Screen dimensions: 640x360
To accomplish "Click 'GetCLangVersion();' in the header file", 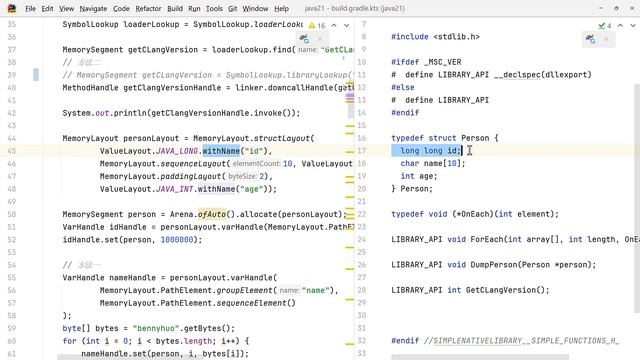I will (507, 290).
